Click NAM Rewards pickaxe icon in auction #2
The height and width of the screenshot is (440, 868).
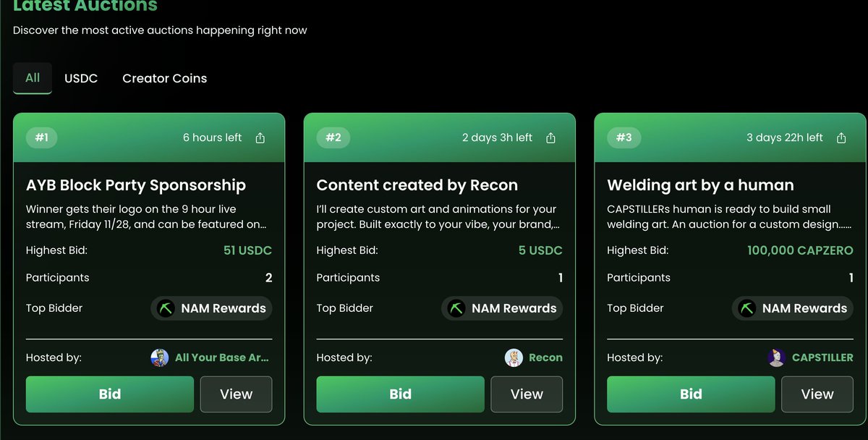456,308
